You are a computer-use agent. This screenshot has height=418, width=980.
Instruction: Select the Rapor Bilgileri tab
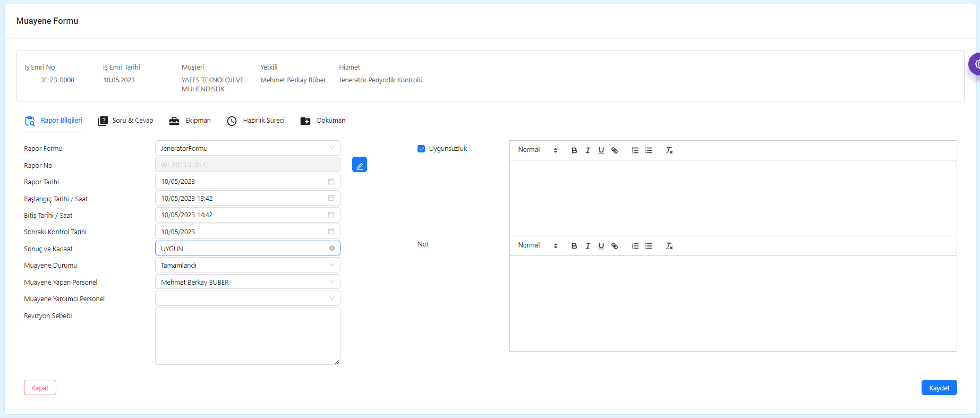coord(54,121)
